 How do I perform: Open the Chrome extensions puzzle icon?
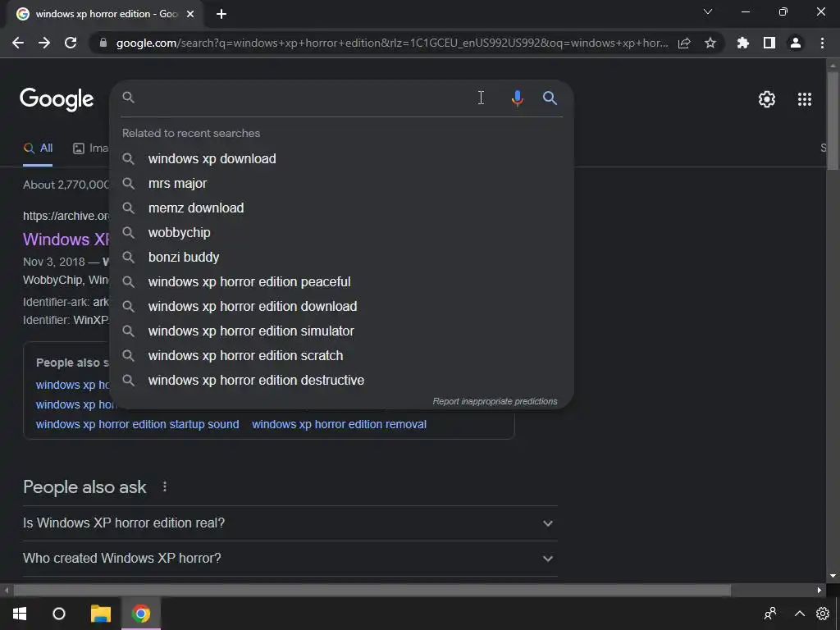pyautogui.click(x=743, y=43)
